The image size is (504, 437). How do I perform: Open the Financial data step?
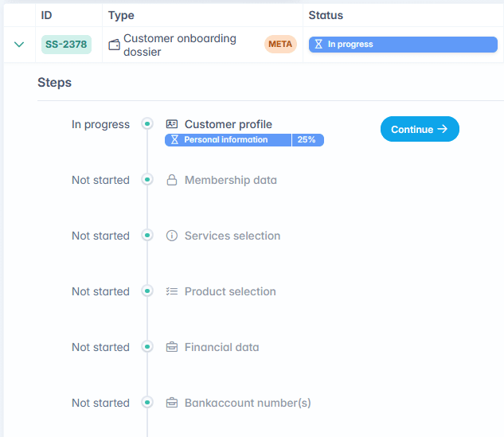coord(221,347)
